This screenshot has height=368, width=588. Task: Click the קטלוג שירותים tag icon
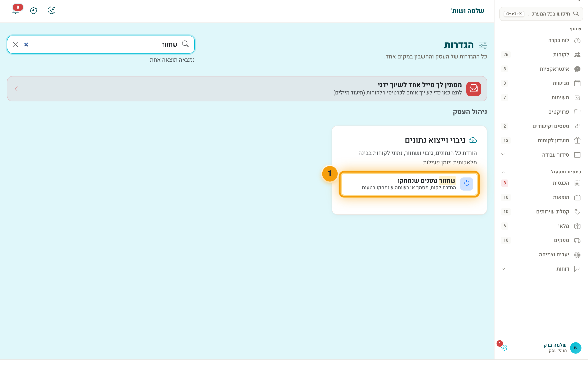point(577,212)
